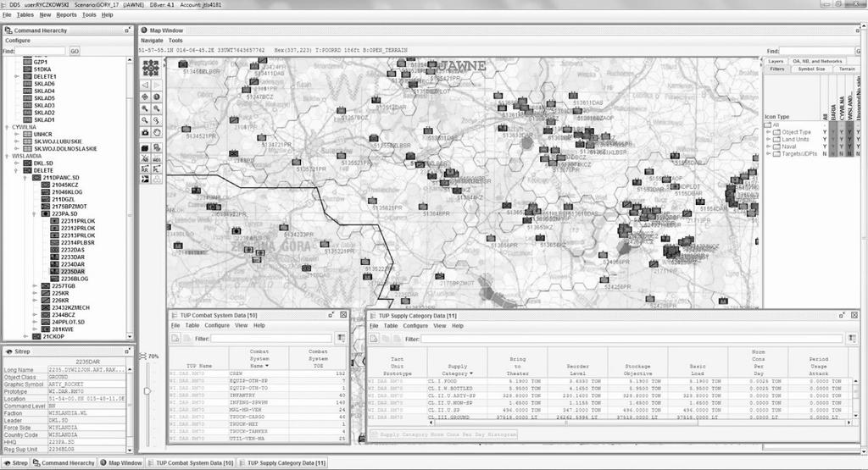The height and width of the screenshot is (470, 868).
Task: Toggle Object Type filter for CYWILNA column
Action: pyautogui.click(x=842, y=132)
